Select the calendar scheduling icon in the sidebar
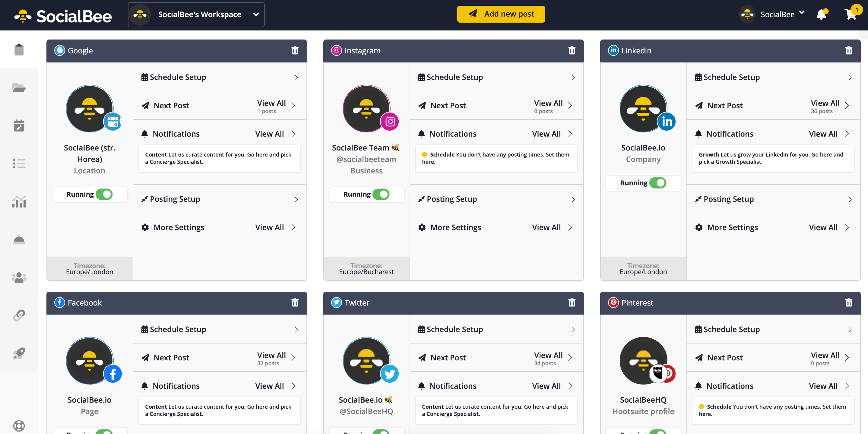The width and height of the screenshot is (868, 434). (x=19, y=126)
